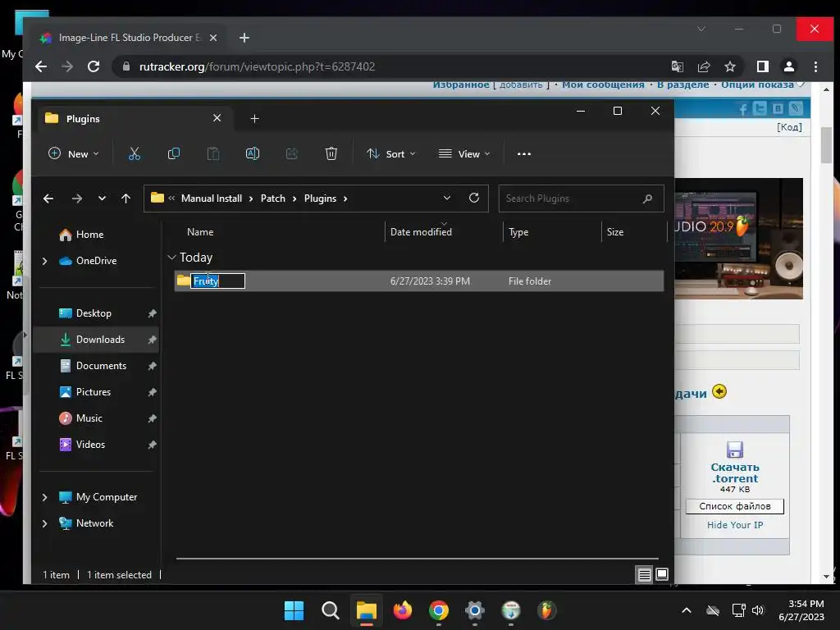Collapse the Today group
Screen dimensions: 840x630
pos(171,258)
